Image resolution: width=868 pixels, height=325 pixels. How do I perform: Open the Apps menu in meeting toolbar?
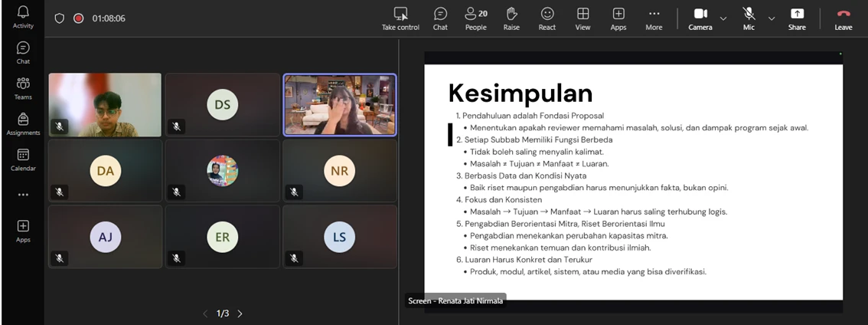tap(618, 18)
